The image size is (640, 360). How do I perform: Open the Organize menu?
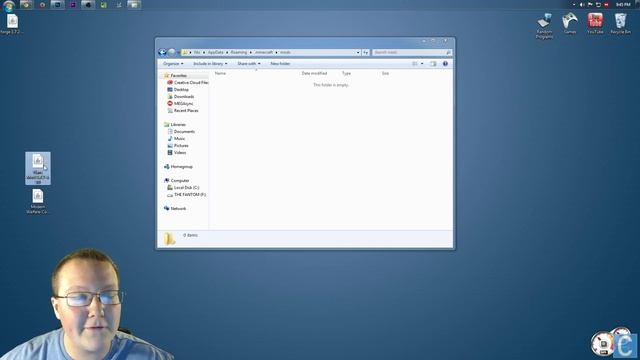pos(173,64)
